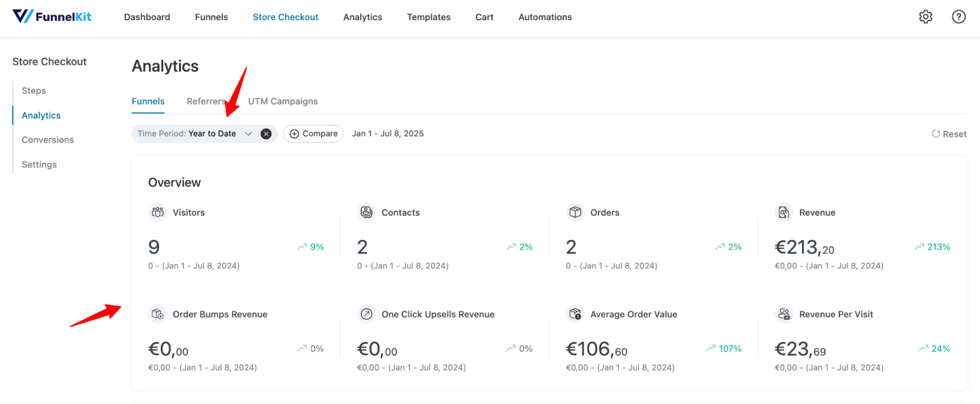Viewport: 980px width, 404px height.
Task: Click the Contacts 2% trend arrow
Action: coord(511,247)
